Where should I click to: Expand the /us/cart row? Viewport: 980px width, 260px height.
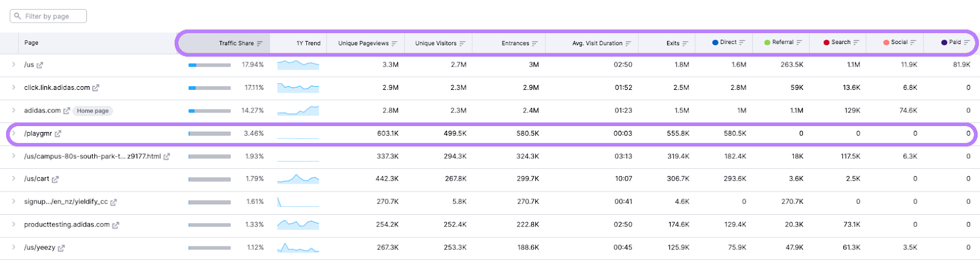coord(13,179)
